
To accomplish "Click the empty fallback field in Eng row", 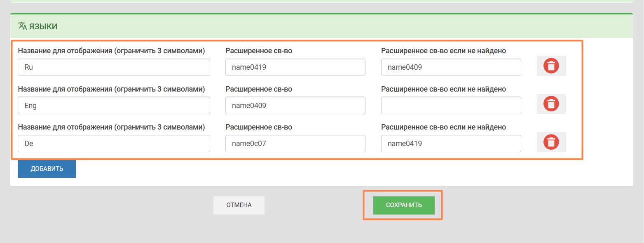I will tap(451, 106).
